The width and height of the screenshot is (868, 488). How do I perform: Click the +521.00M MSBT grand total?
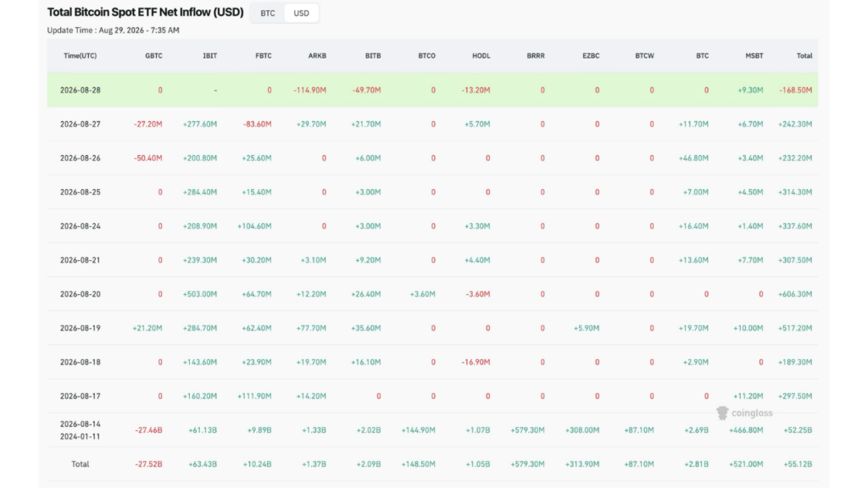click(x=746, y=464)
